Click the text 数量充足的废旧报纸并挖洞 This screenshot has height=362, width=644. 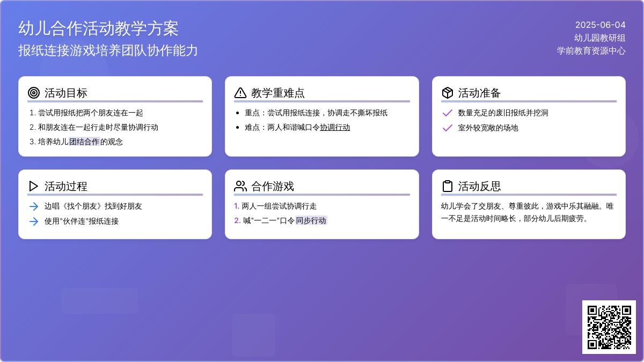click(503, 113)
